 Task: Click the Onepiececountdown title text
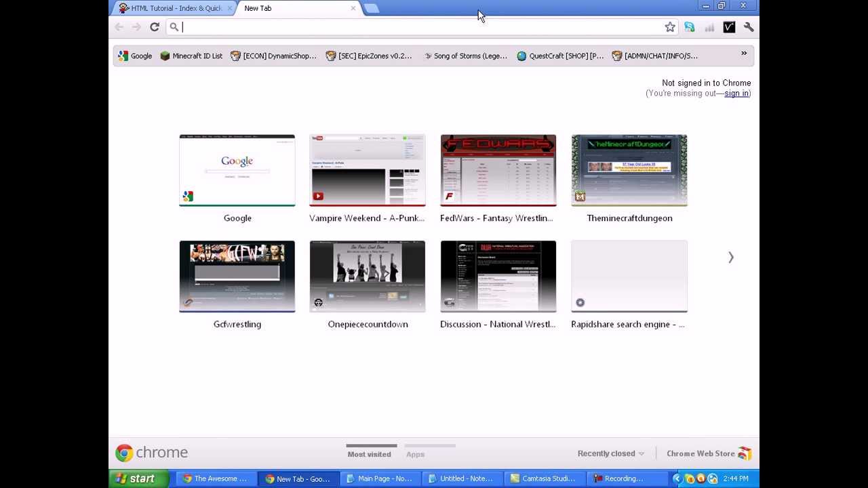(x=368, y=324)
